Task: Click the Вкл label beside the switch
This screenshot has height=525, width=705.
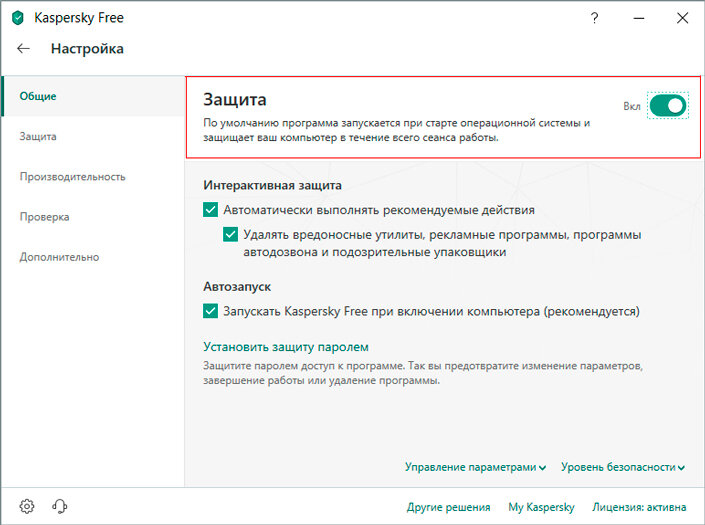Action: pyautogui.click(x=632, y=106)
